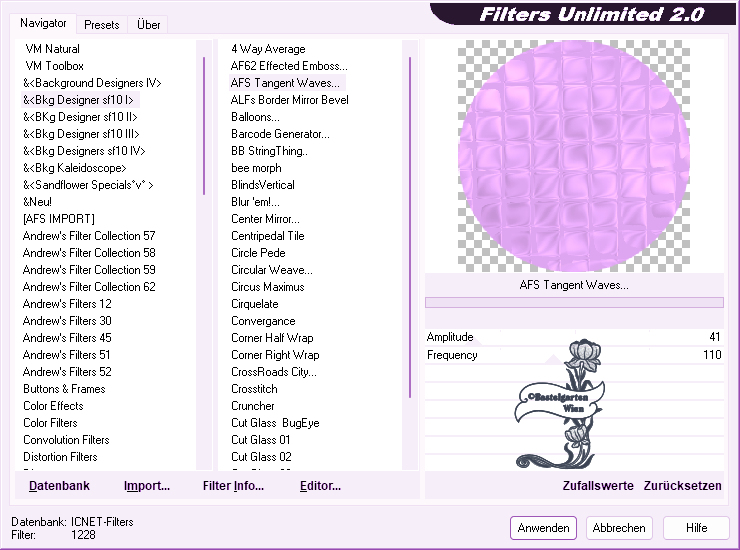Choose the &Neu! category
The image size is (740, 550).
point(37,202)
